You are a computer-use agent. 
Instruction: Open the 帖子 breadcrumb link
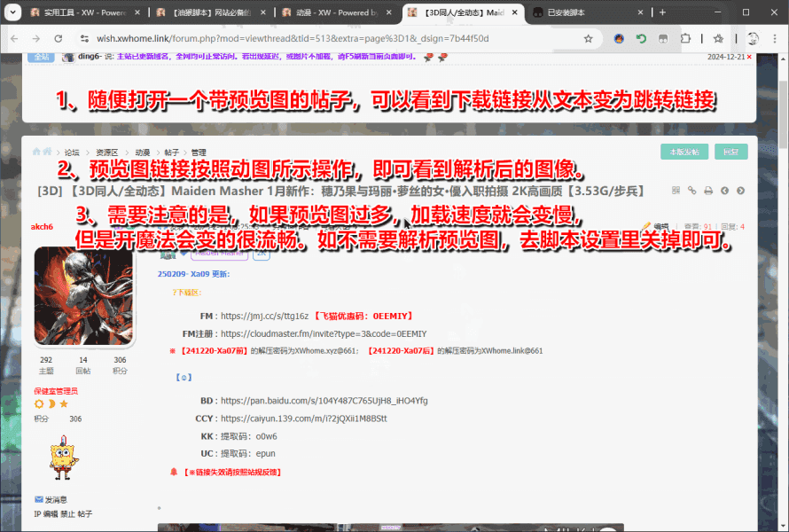172,152
